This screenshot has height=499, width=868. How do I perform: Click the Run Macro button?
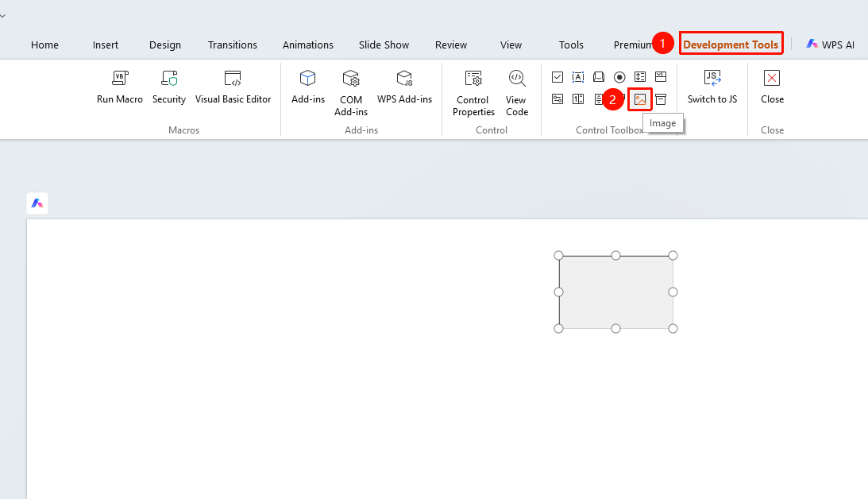point(120,87)
